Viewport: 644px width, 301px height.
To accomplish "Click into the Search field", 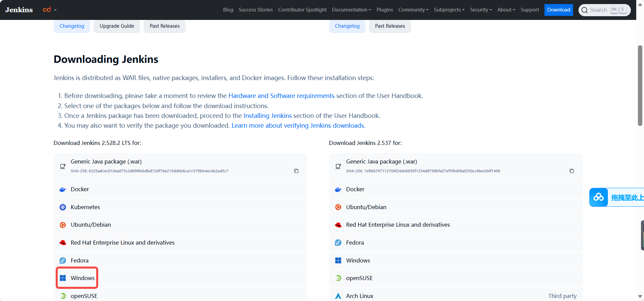I will coord(605,10).
